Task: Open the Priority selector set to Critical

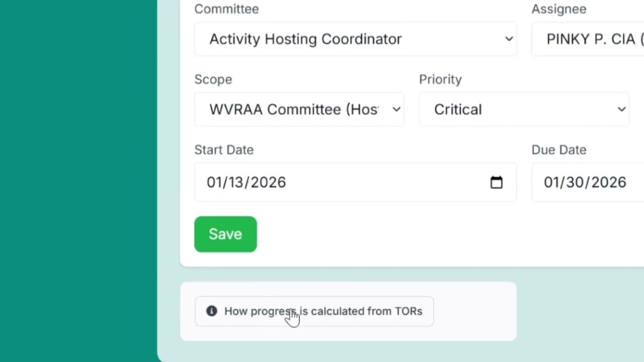Action: (524, 110)
